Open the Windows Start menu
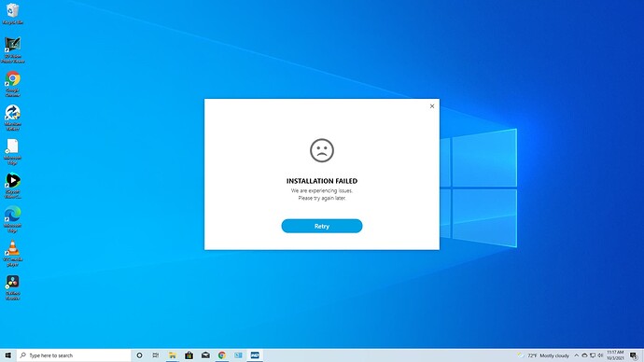This screenshot has height=362, width=644. 7,355
